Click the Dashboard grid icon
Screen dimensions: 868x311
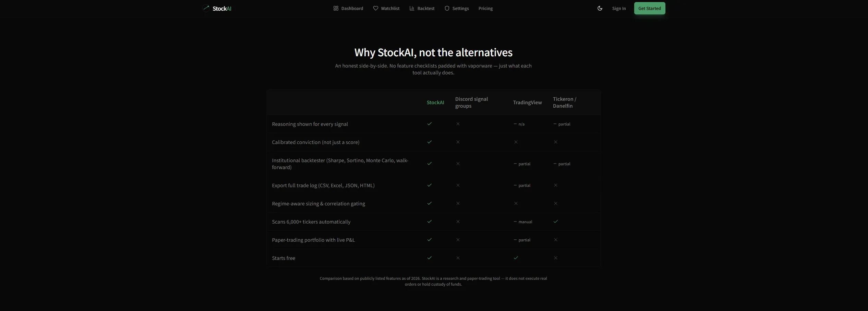point(336,8)
